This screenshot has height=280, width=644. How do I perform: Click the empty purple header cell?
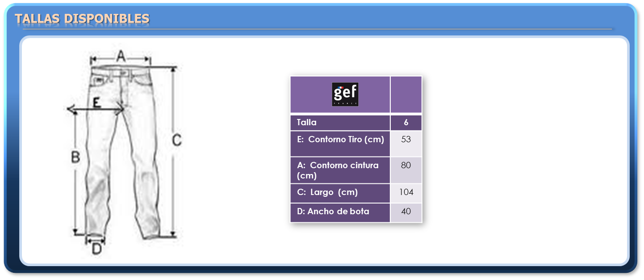click(x=406, y=94)
